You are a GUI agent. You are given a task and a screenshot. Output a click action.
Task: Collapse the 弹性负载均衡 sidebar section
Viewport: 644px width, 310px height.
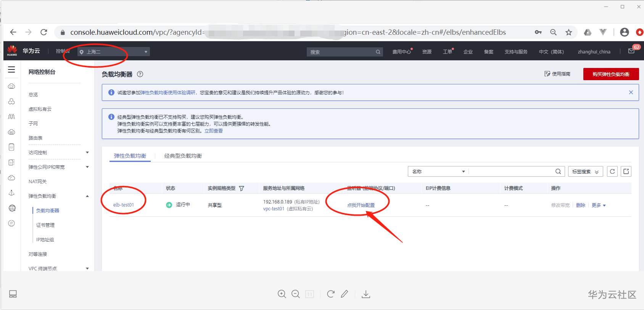coord(87,196)
